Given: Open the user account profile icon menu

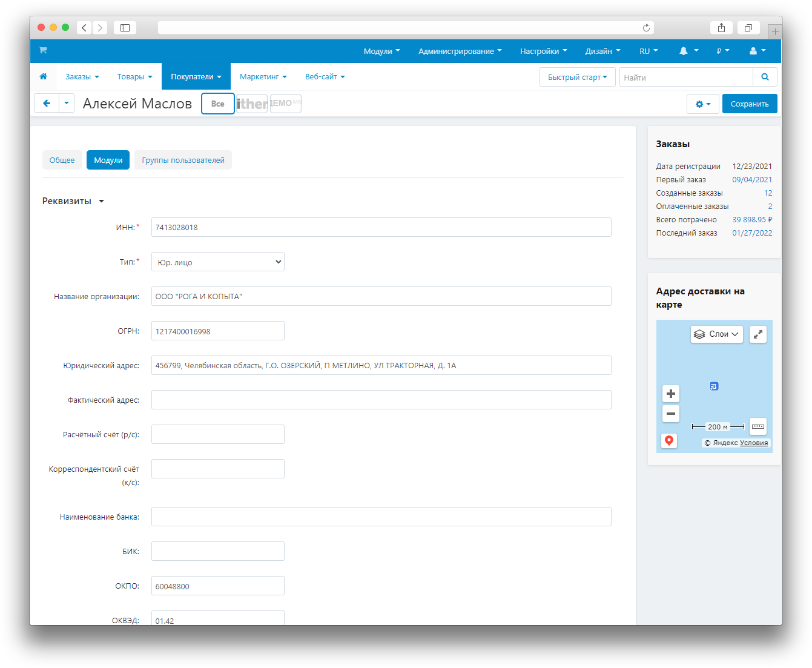Looking at the screenshot, I should click(x=757, y=51).
